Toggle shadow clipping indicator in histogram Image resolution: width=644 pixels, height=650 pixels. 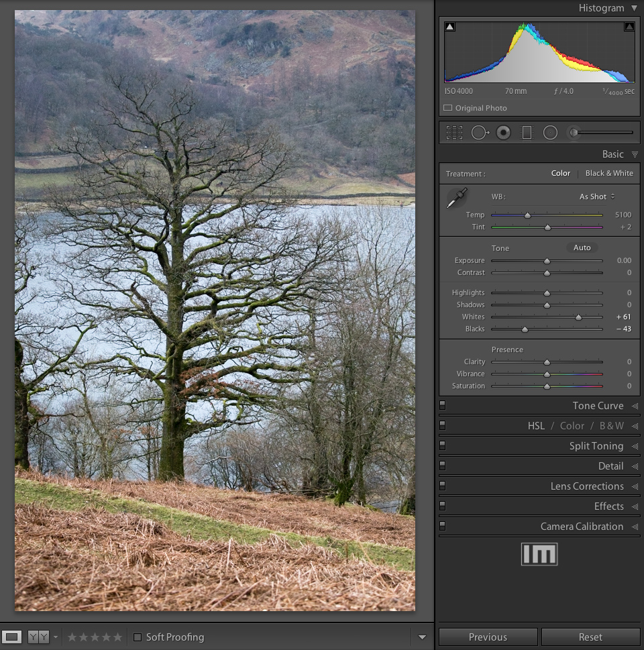tap(449, 27)
